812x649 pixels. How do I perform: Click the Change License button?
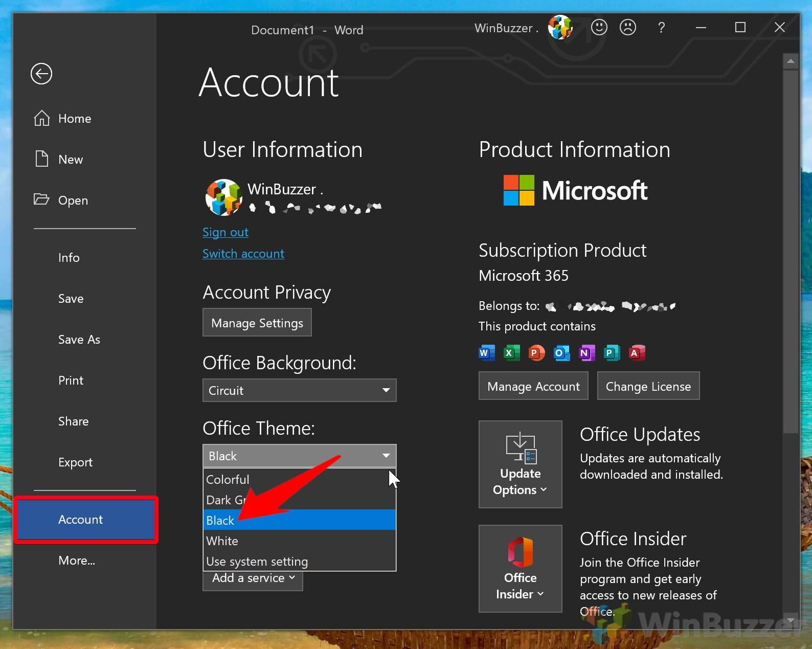click(x=648, y=386)
